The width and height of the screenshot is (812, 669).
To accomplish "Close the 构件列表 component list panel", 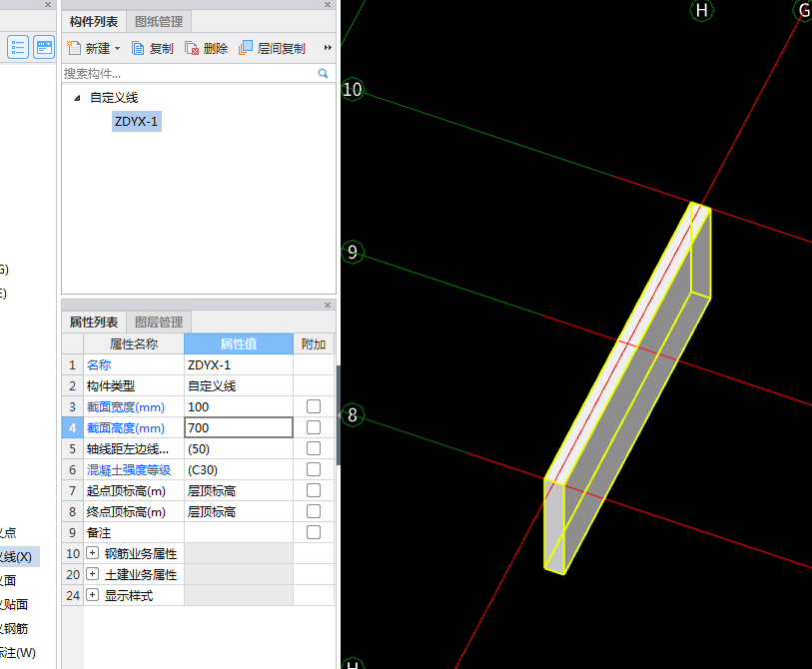I will [x=328, y=5].
